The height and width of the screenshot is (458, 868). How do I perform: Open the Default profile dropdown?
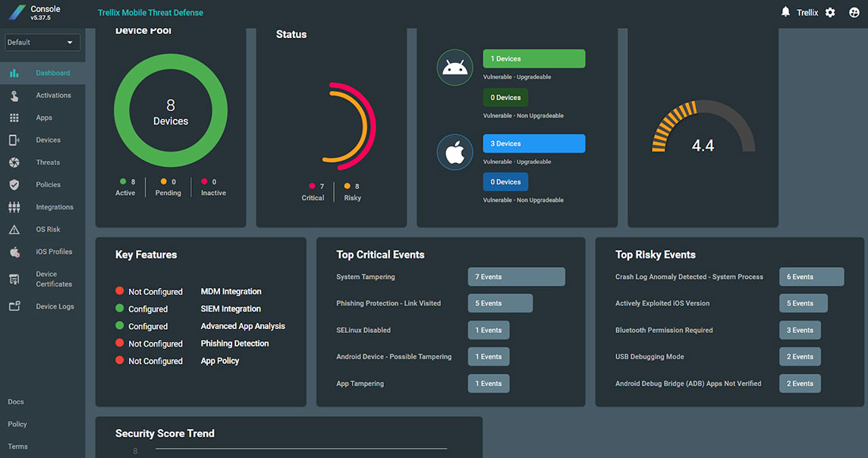42,42
